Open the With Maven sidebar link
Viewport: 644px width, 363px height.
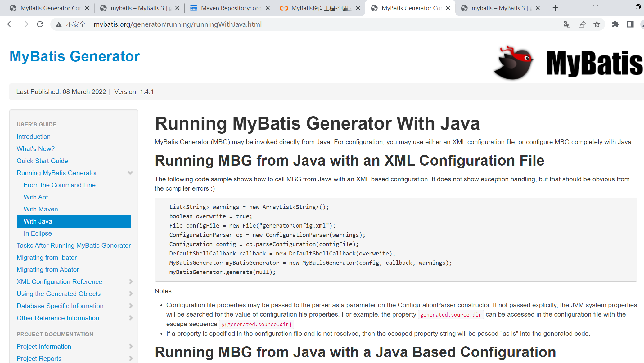pos(41,209)
